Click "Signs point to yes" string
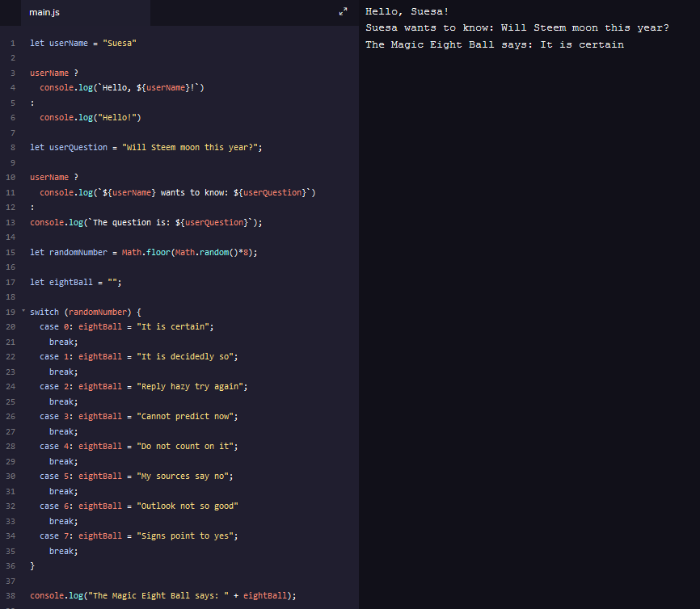Screen dimensions: 700x609 (x=185, y=536)
